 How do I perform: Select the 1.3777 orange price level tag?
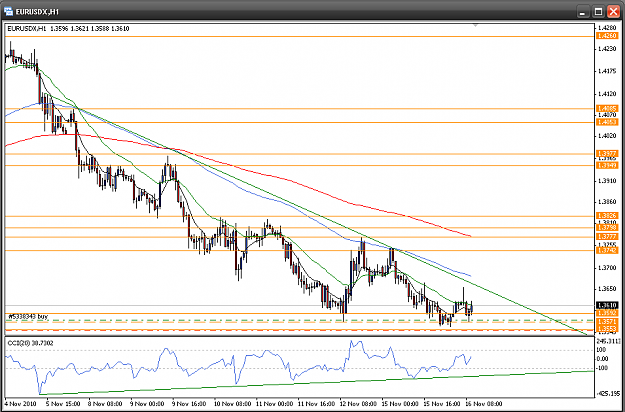(x=607, y=237)
